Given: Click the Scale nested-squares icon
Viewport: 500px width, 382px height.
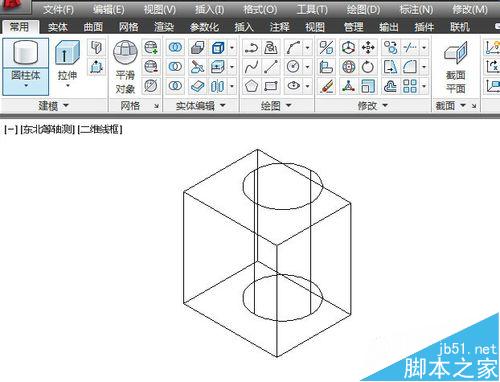Looking at the screenshot, I should tap(368, 87).
